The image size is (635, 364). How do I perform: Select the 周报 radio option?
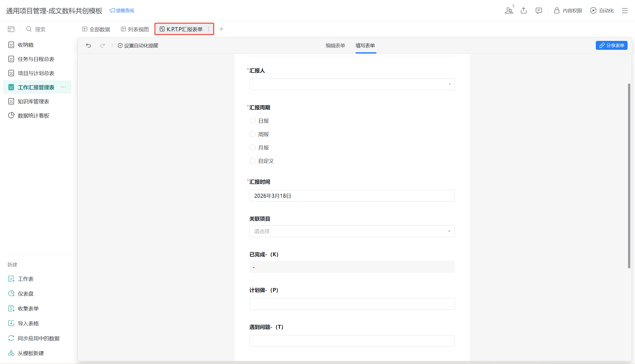click(253, 134)
